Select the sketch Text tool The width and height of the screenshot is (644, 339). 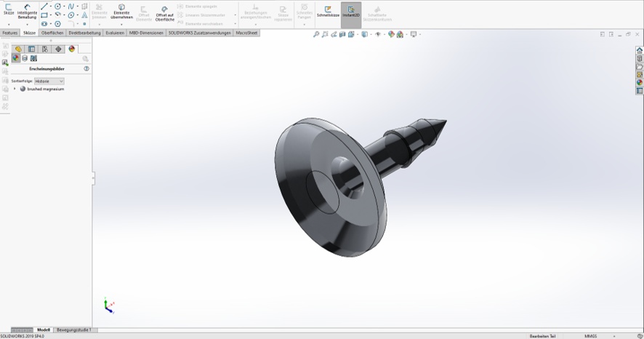(x=84, y=15)
